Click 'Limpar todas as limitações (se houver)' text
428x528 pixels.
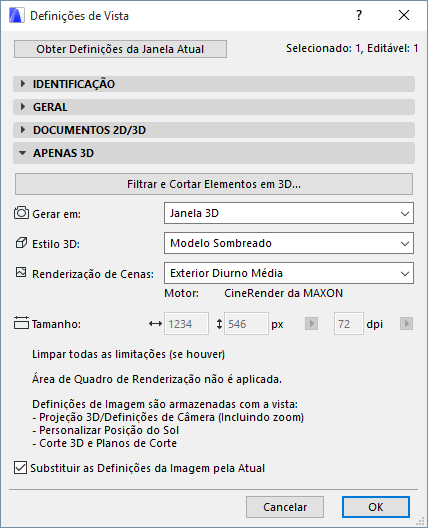[x=128, y=354]
